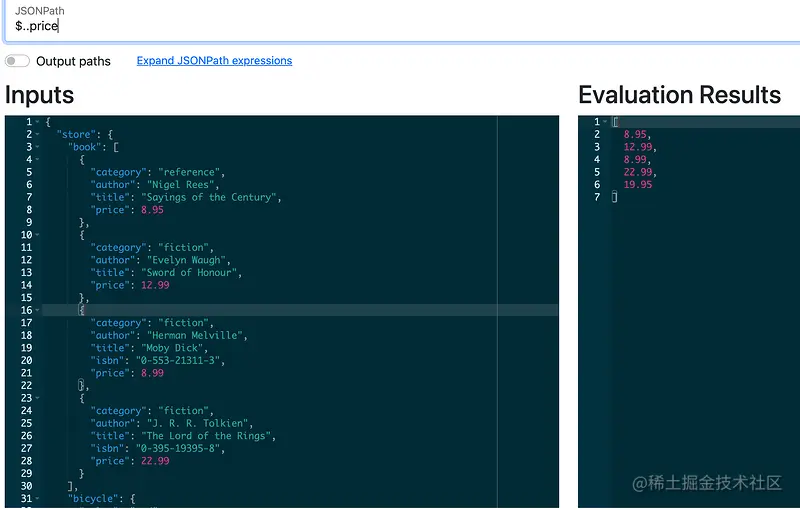Viewport: 800px width, 510px height.
Task: Click the "store" key on line 2
Action: 76,135
